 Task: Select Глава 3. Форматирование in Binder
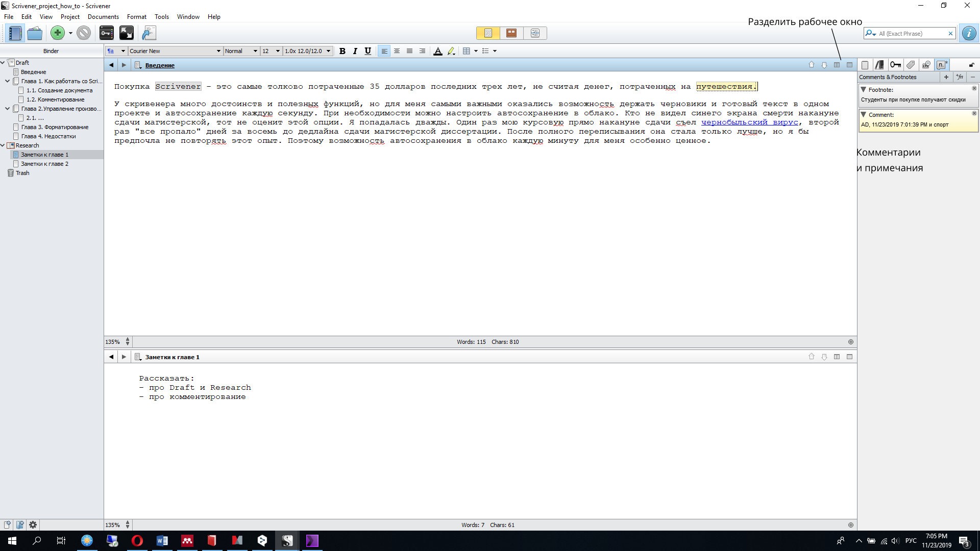point(55,127)
